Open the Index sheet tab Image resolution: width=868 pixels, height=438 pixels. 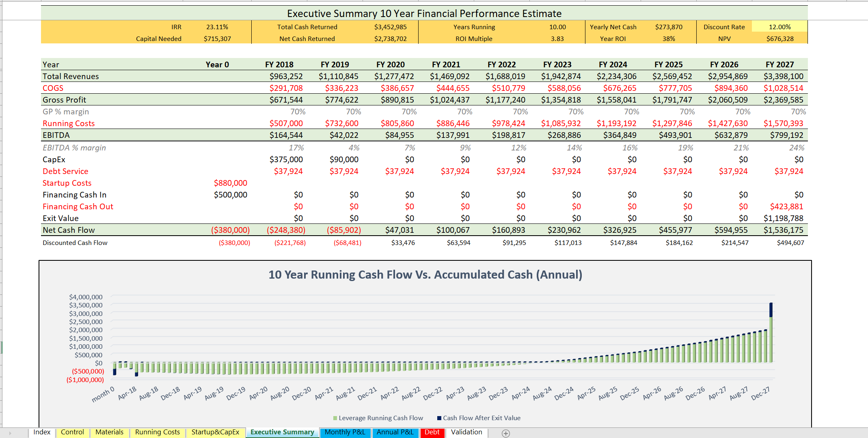[x=42, y=432]
